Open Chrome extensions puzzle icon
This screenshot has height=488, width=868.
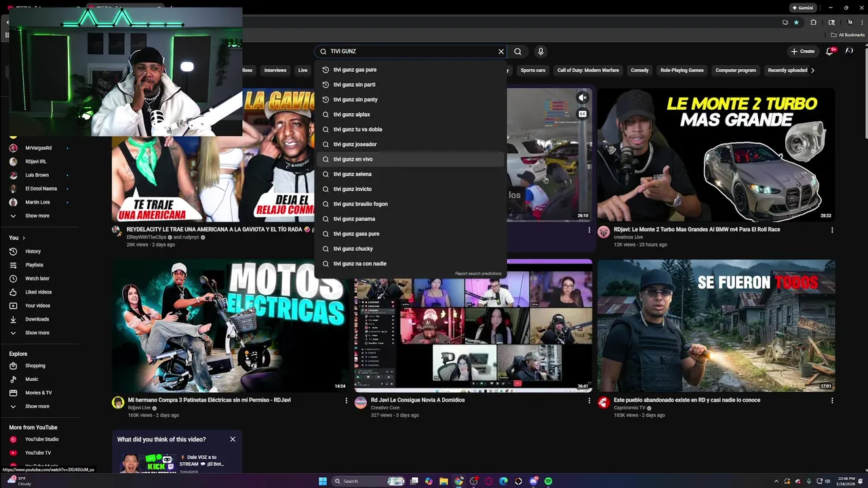pyautogui.click(x=814, y=22)
